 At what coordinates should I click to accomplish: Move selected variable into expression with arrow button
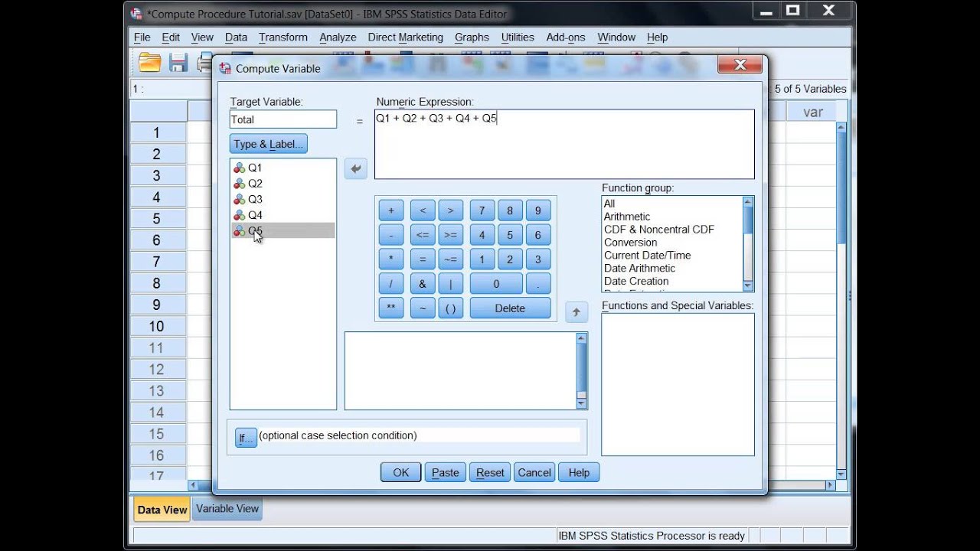click(355, 168)
